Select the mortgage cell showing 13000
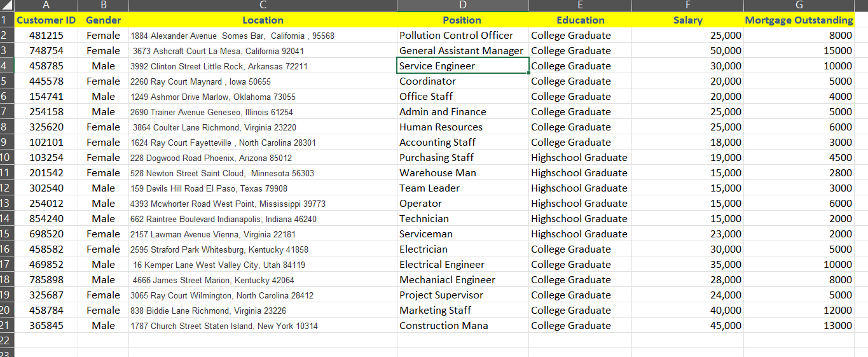The width and height of the screenshot is (868, 357). pyautogui.click(x=799, y=326)
